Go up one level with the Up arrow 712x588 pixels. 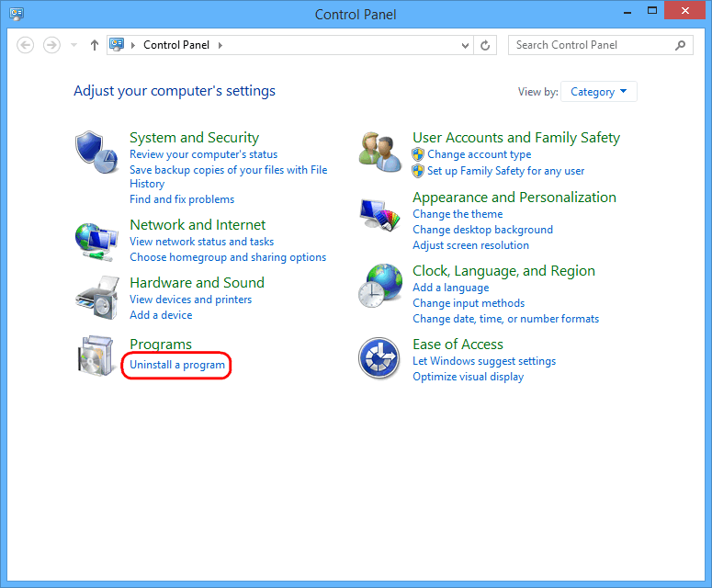coord(94,45)
